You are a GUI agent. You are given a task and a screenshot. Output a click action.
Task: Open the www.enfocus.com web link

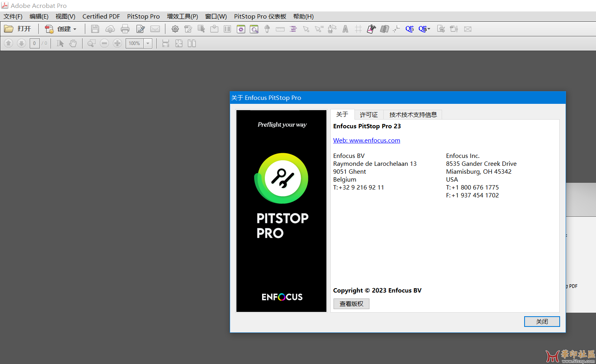pos(367,140)
